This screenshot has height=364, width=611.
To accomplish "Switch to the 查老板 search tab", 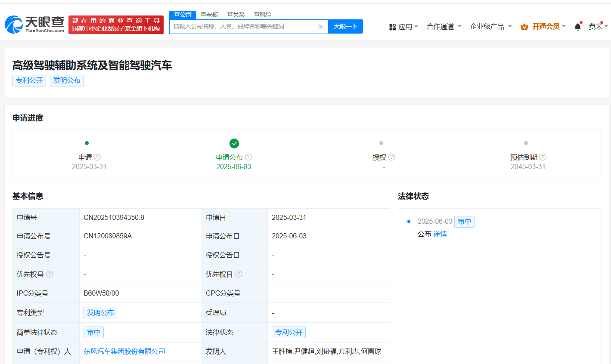I will tap(209, 15).
